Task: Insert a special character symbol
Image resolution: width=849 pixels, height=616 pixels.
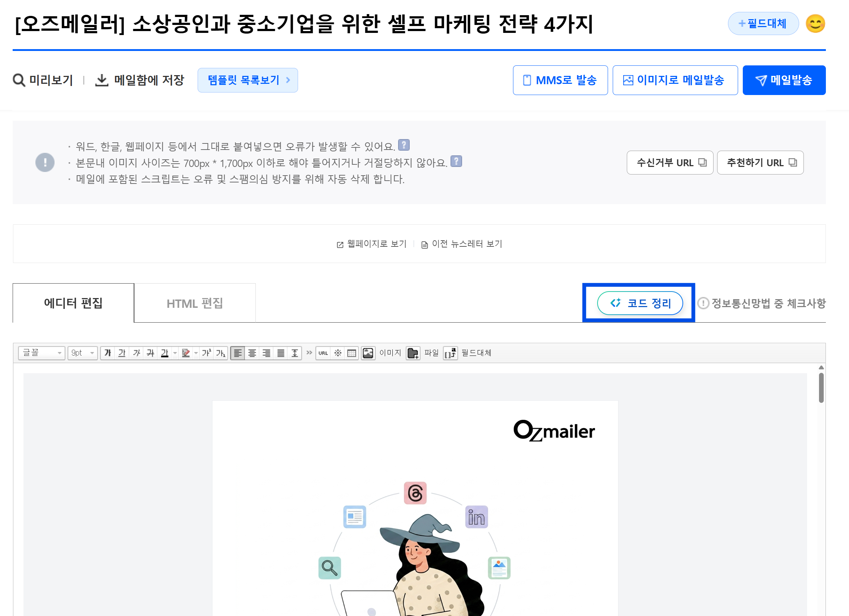Action: click(x=338, y=353)
